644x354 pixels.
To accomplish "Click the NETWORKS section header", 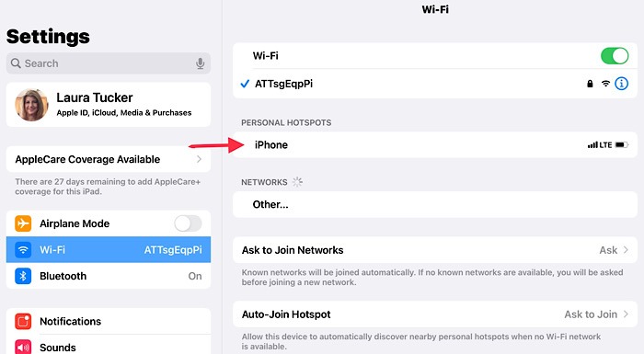I will point(264,182).
